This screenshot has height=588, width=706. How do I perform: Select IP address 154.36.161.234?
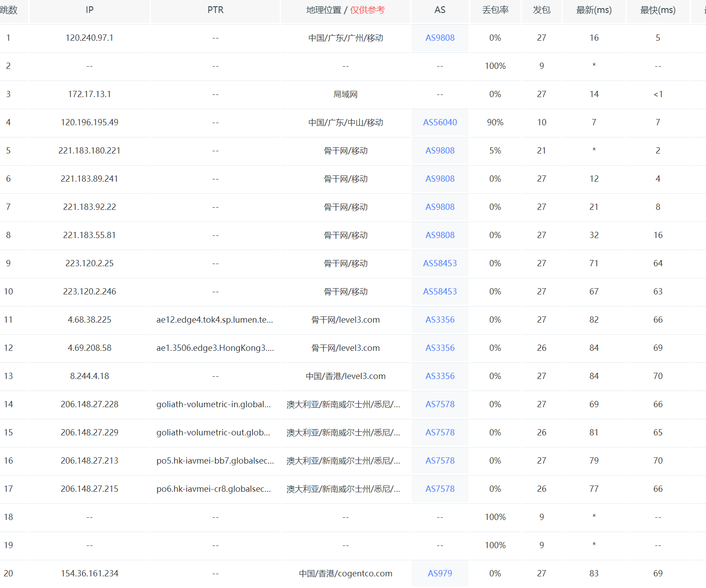tap(90, 573)
